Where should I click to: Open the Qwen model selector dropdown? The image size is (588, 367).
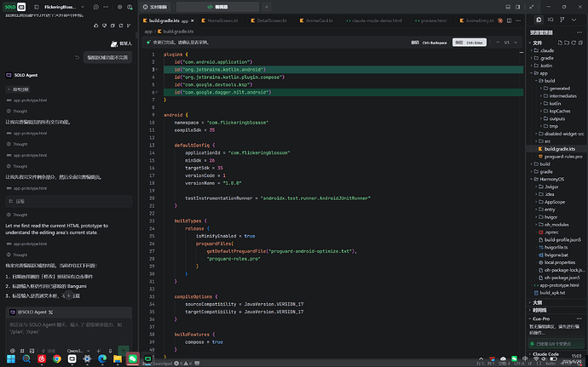(x=78, y=351)
